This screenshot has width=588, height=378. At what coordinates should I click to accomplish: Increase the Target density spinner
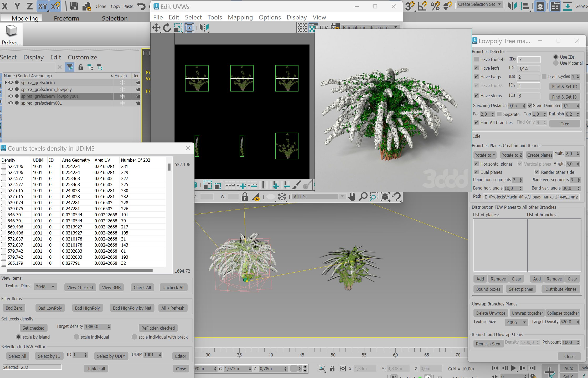[109, 325]
